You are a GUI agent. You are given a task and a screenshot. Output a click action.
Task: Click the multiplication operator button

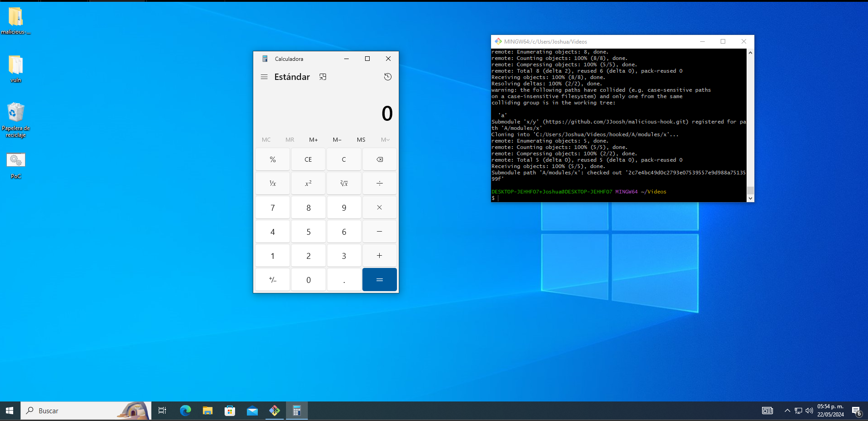tap(380, 208)
